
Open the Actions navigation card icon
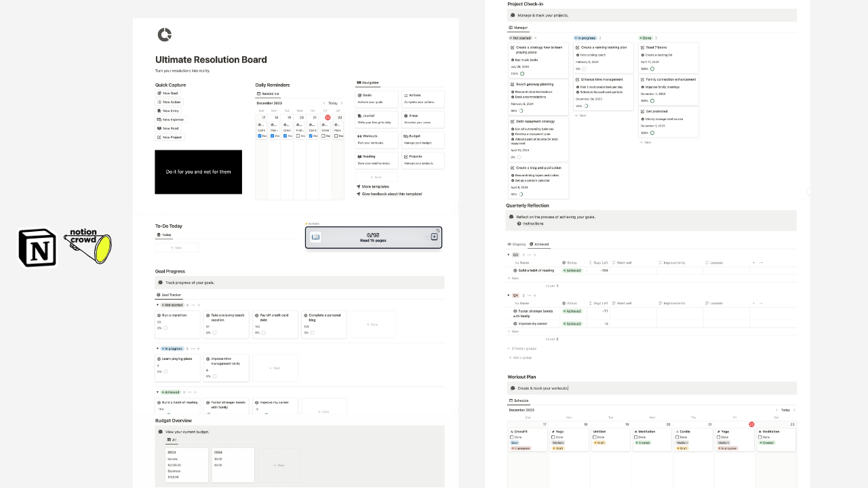(406, 96)
